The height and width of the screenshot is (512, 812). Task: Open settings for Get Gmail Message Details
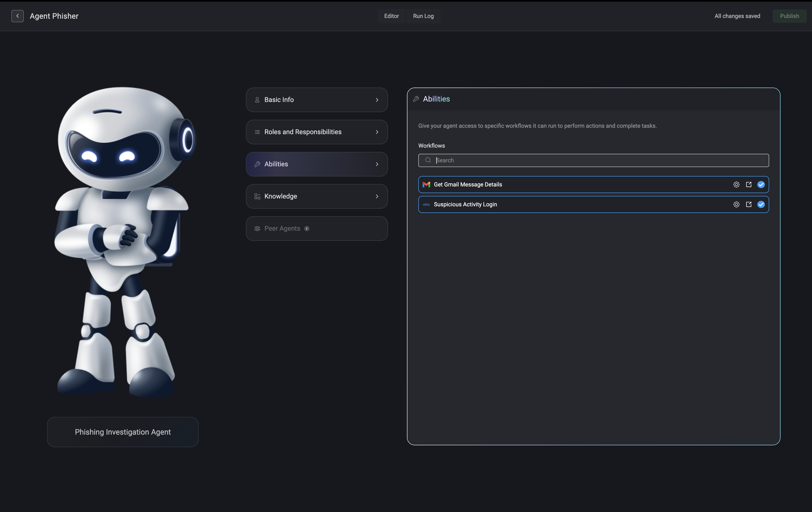point(736,184)
